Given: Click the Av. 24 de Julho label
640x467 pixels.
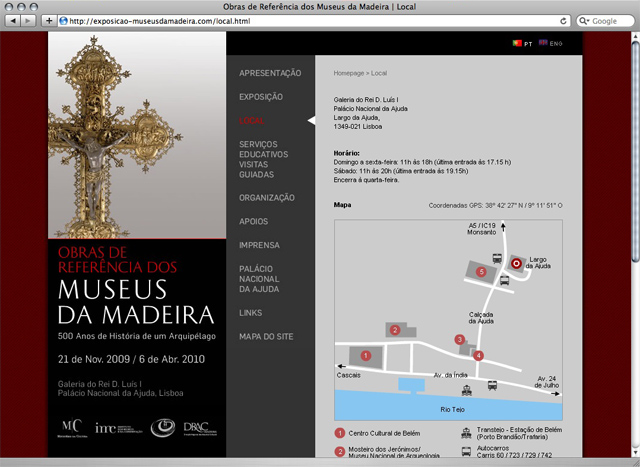Looking at the screenshot, I should click(547, 382).
